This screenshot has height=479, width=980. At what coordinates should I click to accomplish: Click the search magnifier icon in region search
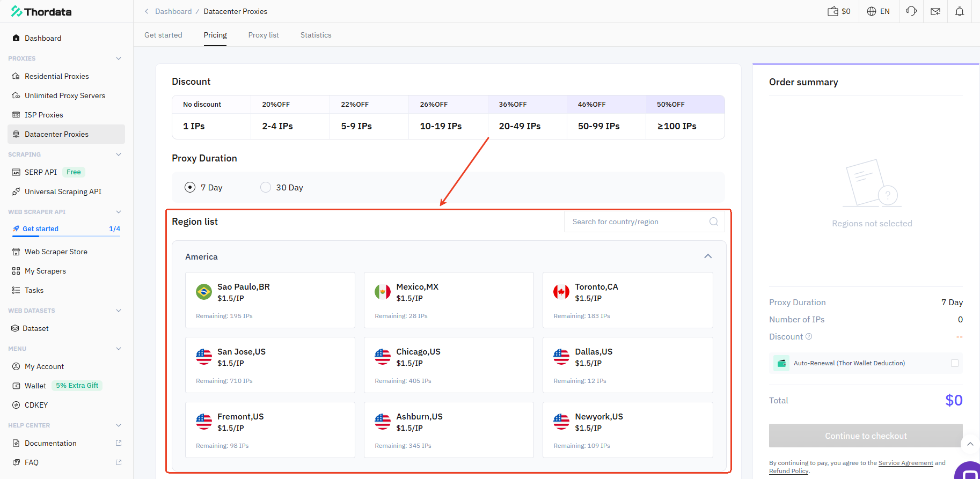pos(714,222)
